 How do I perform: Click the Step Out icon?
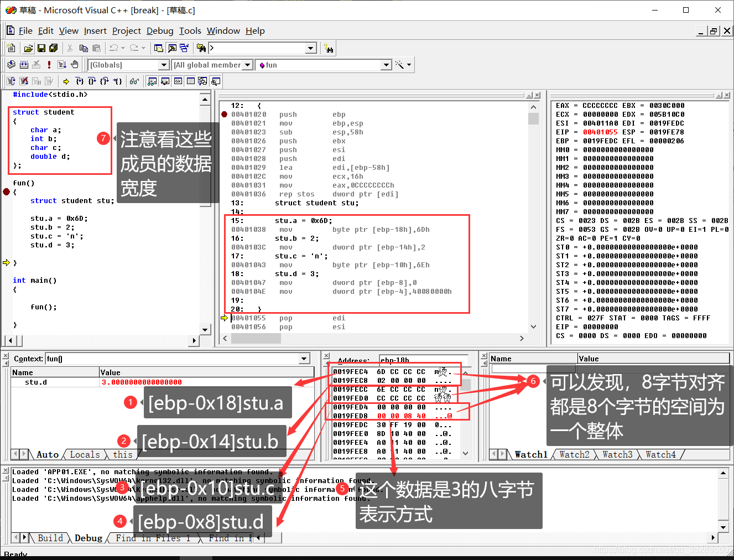(x=104, y=81)
